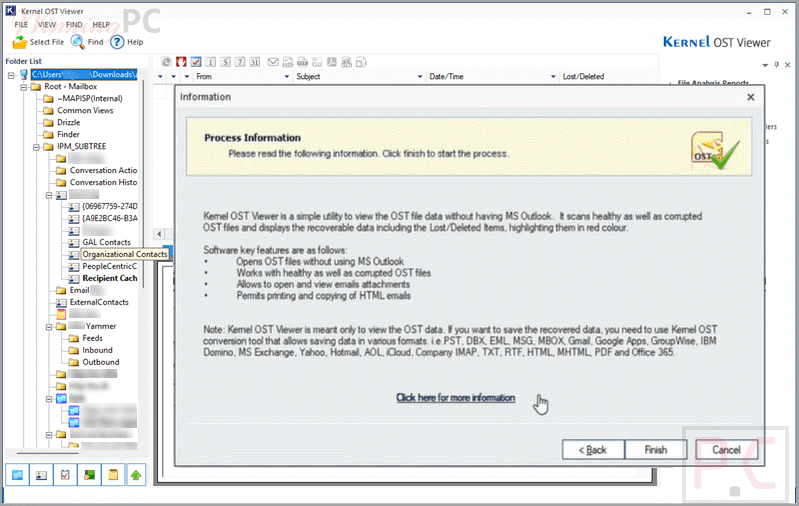Click the message list left scroll arrow
The image size is (799, 506).
click(x=159, y=234)
